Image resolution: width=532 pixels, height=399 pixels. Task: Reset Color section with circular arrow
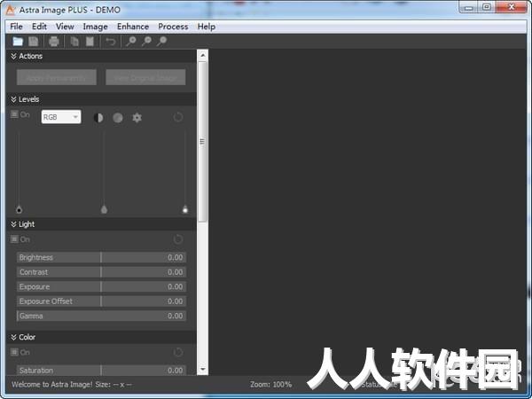[178, 352]
